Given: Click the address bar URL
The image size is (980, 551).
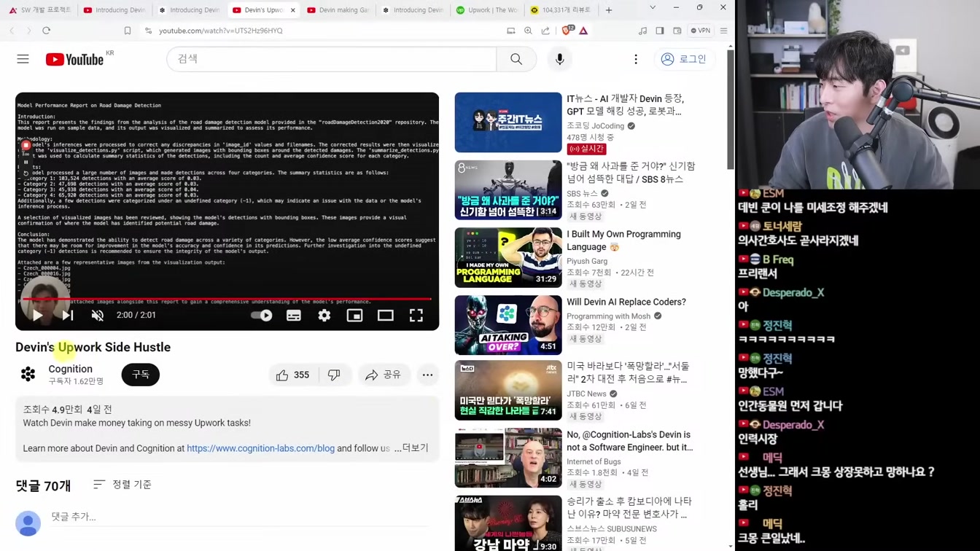Looking at the screenshot, I should click(x=221, y=31).
